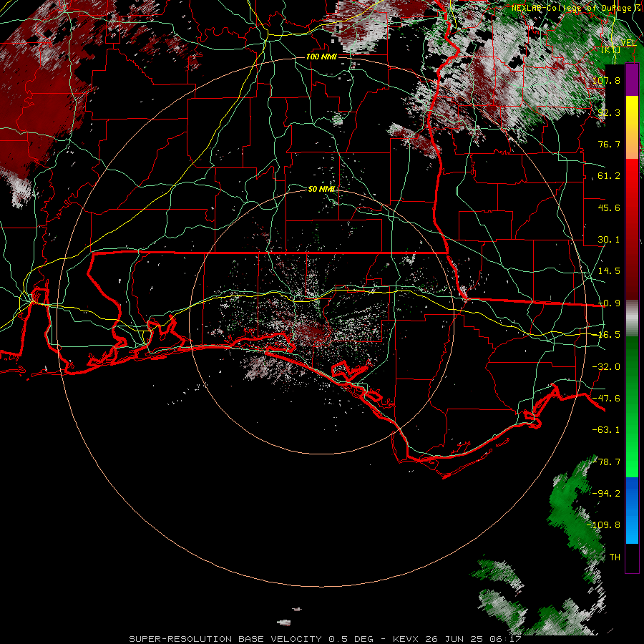Select the 76.7 scale value
The height and width of the screenshot is (644, 644).
[x=609, y=144]
